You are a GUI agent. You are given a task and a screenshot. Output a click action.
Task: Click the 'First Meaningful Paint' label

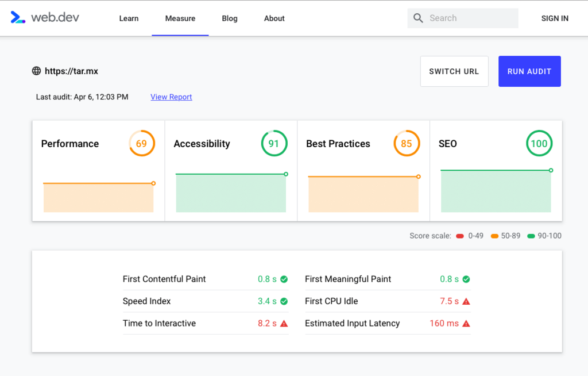click(x=348, y=279)
